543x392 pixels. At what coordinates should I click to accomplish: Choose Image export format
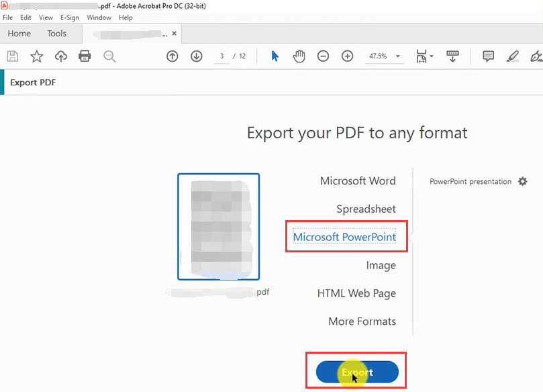381,265
